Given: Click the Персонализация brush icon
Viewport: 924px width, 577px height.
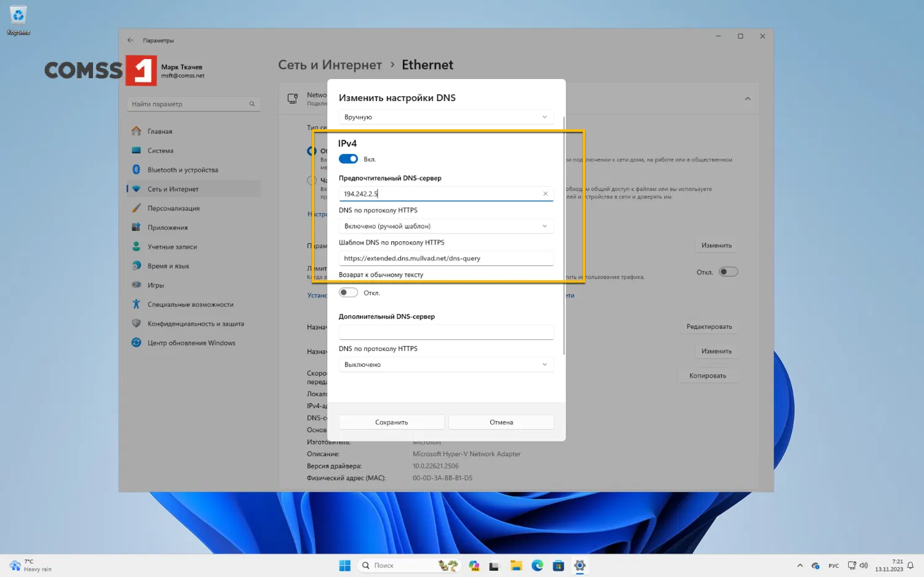Looking at the screenshot, I should coord(136,208).
